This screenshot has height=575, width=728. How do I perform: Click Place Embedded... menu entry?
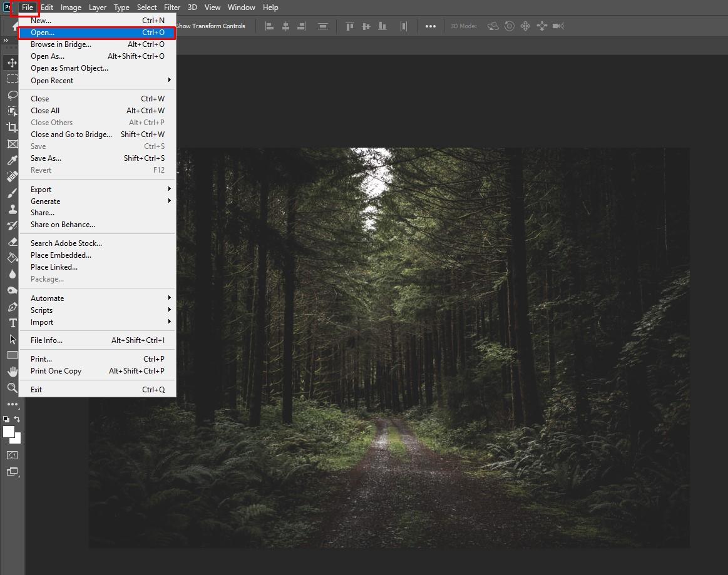pos(61,255)
